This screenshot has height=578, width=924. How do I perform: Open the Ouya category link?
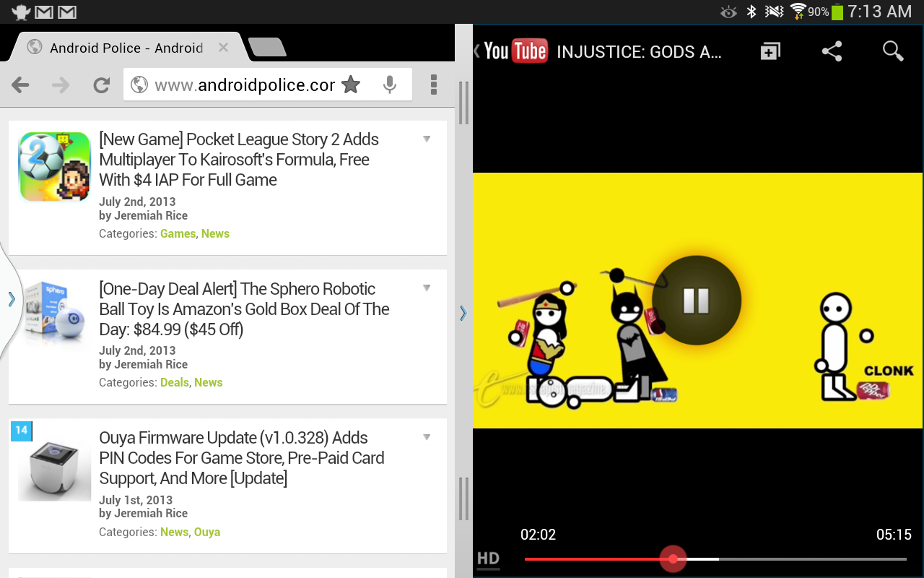[x=207, y=532]
